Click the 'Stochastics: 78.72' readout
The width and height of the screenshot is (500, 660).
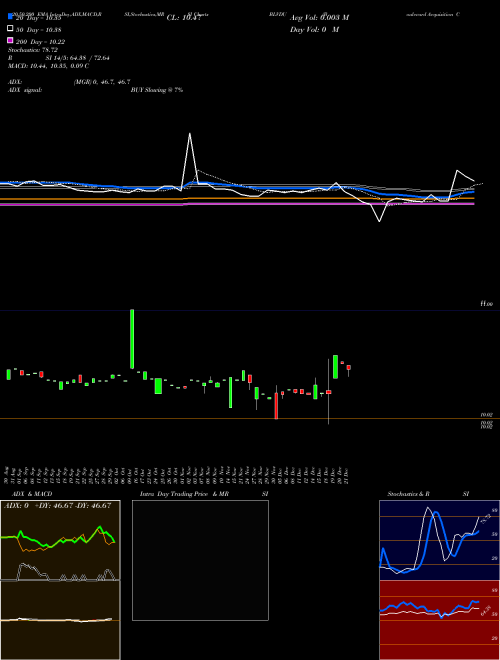33,50
